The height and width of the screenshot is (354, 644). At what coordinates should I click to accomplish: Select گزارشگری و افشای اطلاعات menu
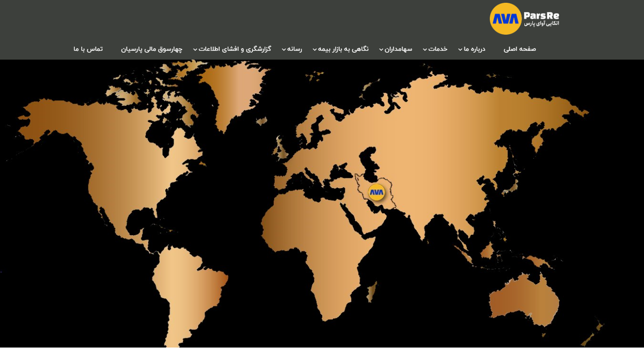coord(235,49)
